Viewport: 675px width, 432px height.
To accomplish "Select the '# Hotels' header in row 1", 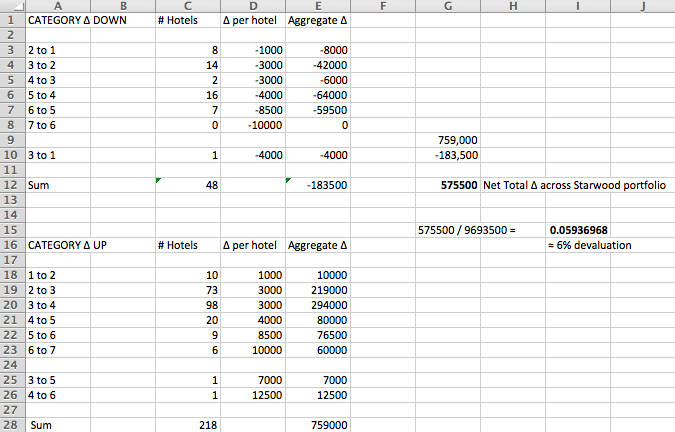I will [x=178, y=20].
